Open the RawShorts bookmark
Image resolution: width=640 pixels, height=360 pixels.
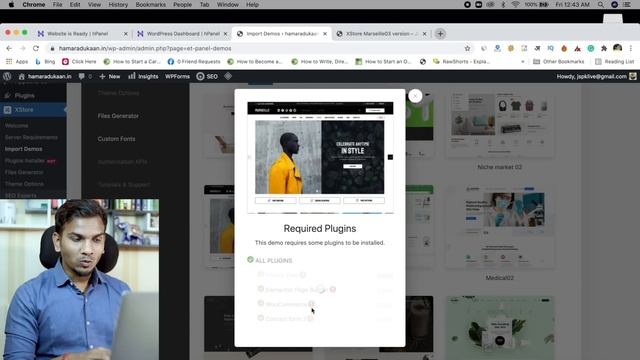pos(461,62)
